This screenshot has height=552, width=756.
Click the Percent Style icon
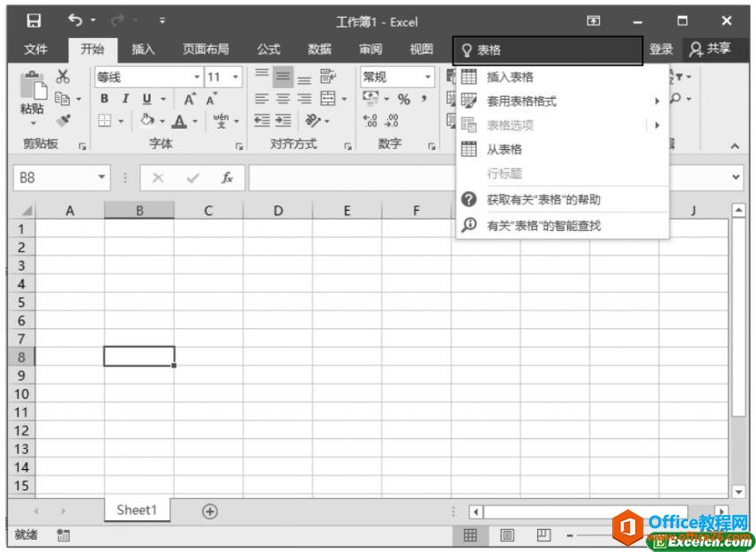402,100
